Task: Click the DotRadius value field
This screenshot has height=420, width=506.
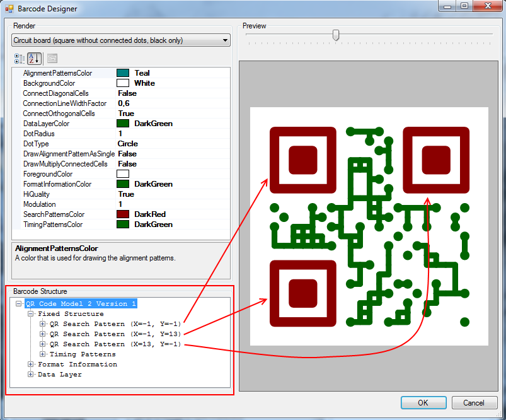Action: click(173, 134)
